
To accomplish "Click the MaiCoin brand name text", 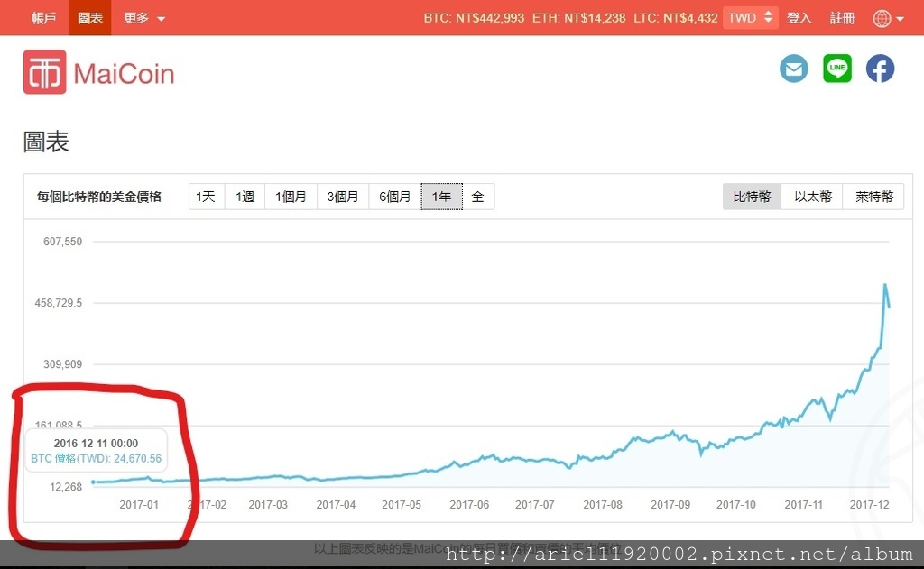I will pyautogui.click(x=124, y=74).
